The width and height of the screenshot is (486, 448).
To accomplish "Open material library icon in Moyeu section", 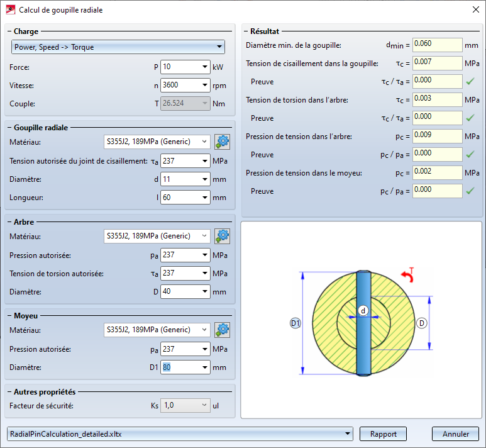I will [x=222, y=329].
